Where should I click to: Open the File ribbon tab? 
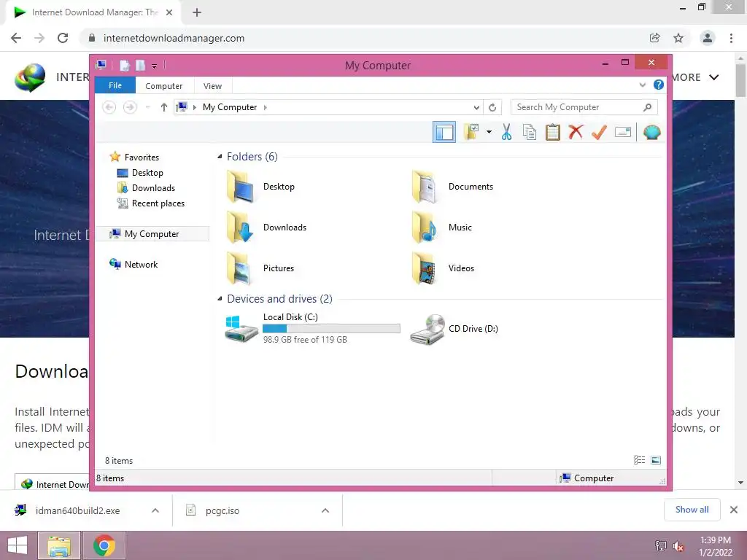[115, 85]
